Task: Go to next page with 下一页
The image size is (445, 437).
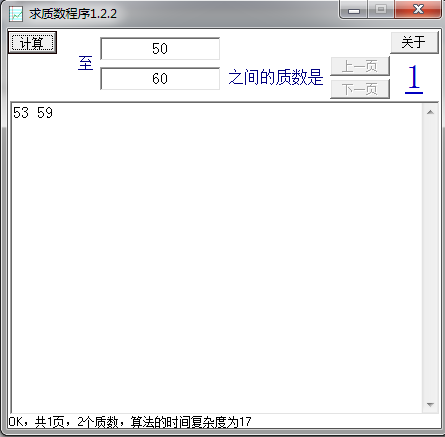Action: [360, 89]
